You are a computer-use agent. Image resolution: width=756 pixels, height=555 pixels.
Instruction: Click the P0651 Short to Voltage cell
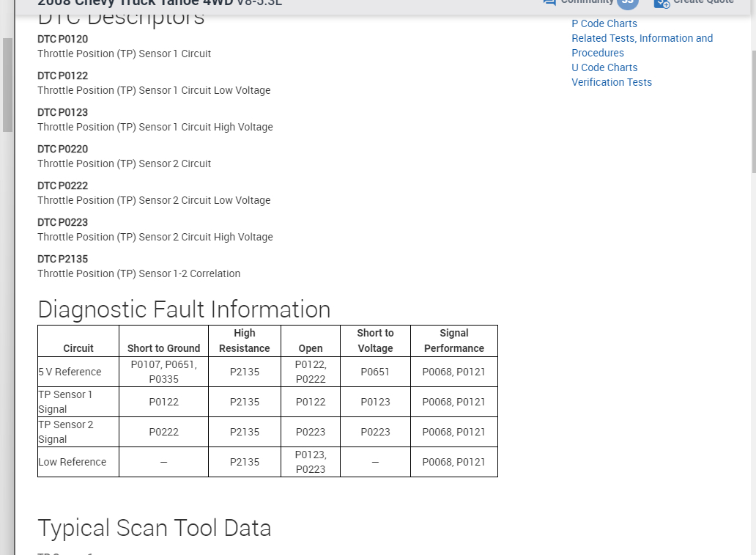click(x=375, y=372)
